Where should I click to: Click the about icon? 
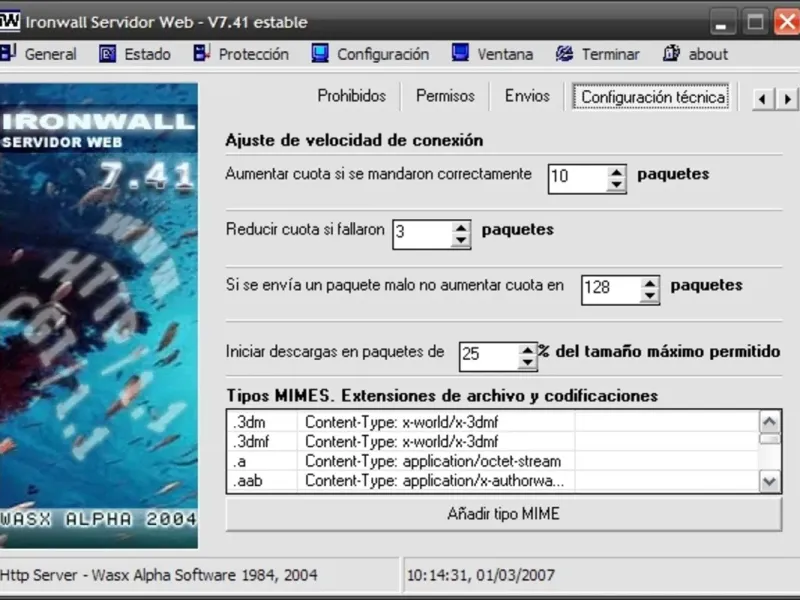click(671, 53)
